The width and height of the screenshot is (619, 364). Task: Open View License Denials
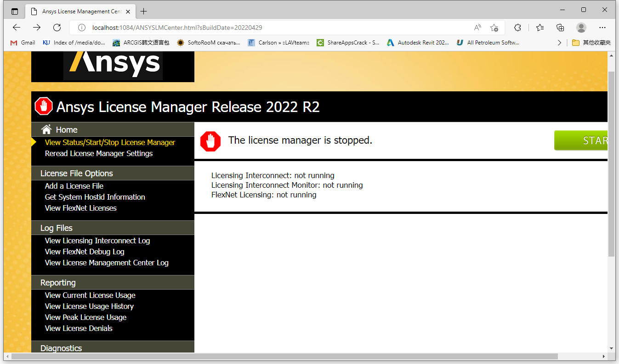tap(79, 328)
